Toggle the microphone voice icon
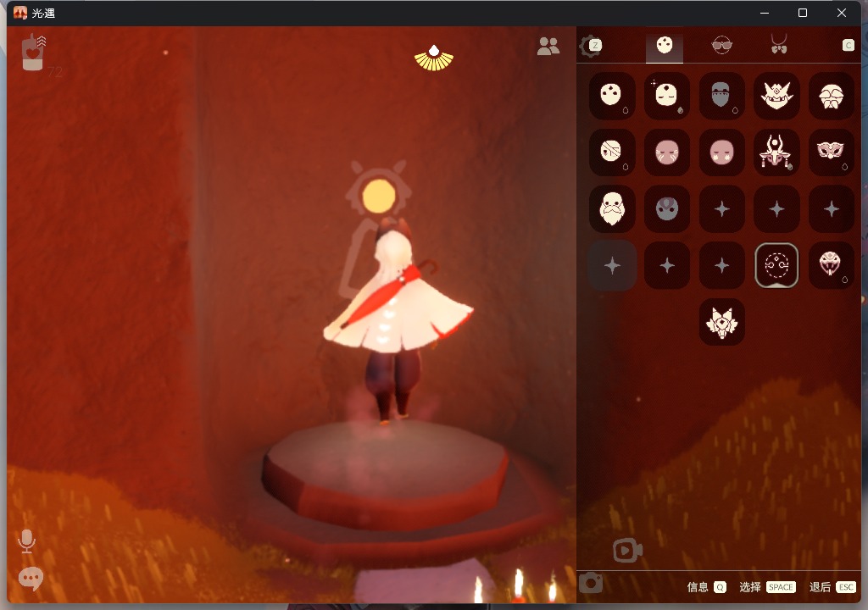Screen dimensions: 868x610 click(26, 541)
